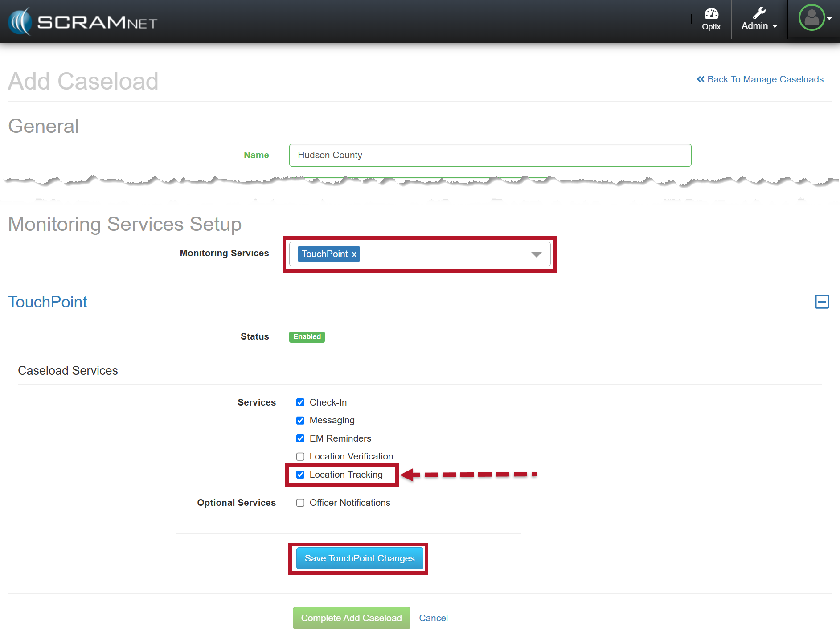Click the Cancel link
Image resolution: width=840 pixels, height=635 pixels.
tap(433, 618)
